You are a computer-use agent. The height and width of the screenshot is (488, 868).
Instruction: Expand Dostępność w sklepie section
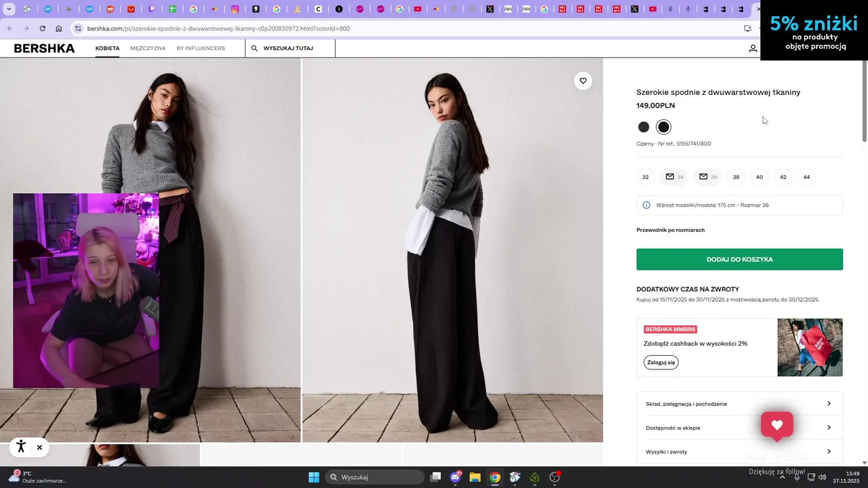click(740, 428)
